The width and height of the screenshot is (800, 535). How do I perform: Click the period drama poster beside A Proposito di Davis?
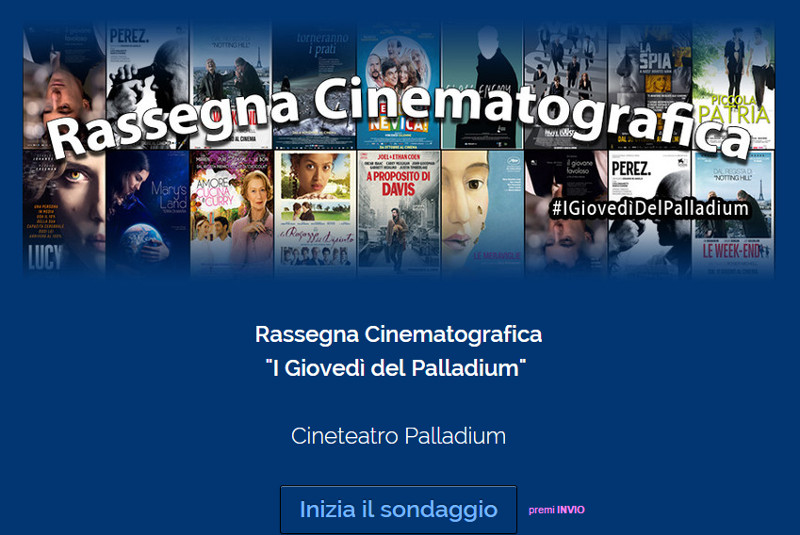point(315,214)
